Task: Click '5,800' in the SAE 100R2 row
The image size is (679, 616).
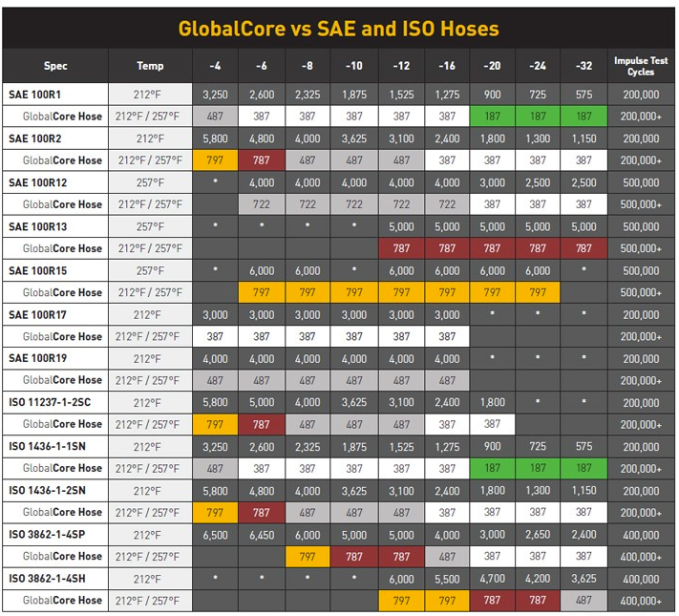Action: point(215,138)
